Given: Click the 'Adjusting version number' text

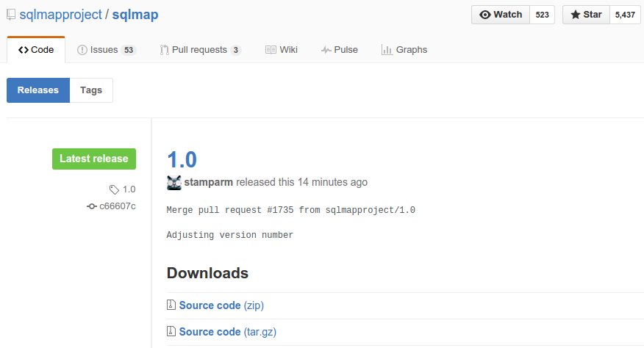Looking at the screenshot, I should (230, 235).
